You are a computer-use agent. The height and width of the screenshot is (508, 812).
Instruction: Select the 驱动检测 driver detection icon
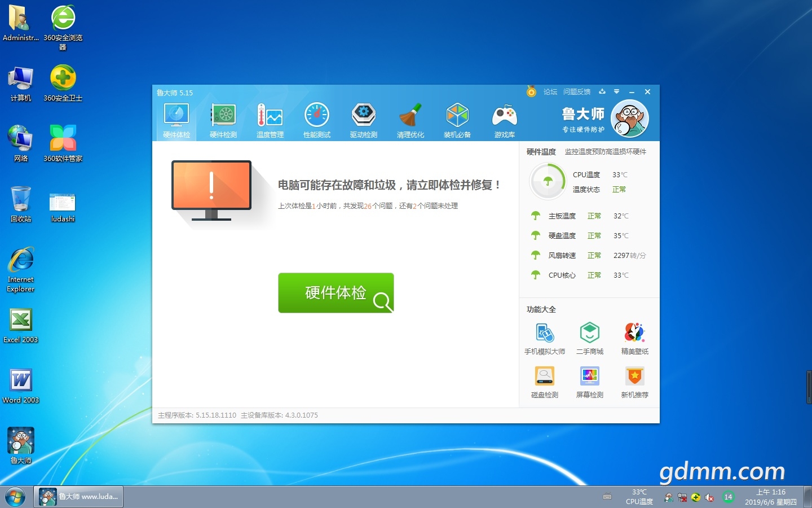point(364,120)
